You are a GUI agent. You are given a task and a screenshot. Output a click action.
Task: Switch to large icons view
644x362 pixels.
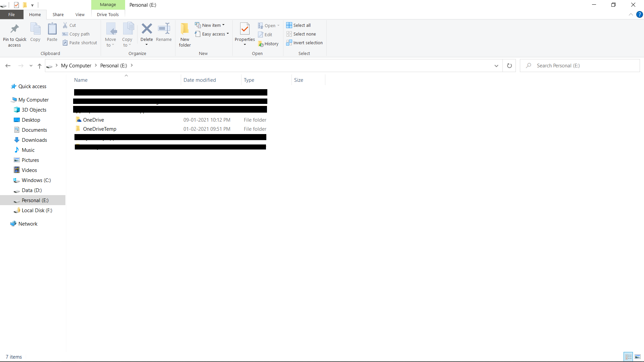(x=638, y=357)
